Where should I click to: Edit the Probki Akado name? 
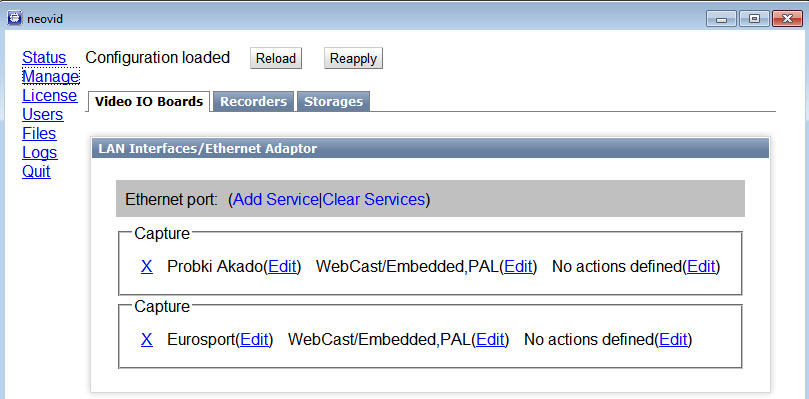point(282,266)
